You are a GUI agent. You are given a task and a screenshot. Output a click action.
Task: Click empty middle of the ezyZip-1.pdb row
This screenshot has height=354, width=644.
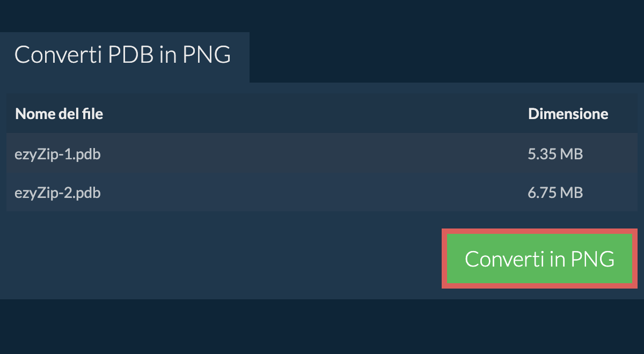click(x=311, y=154)
